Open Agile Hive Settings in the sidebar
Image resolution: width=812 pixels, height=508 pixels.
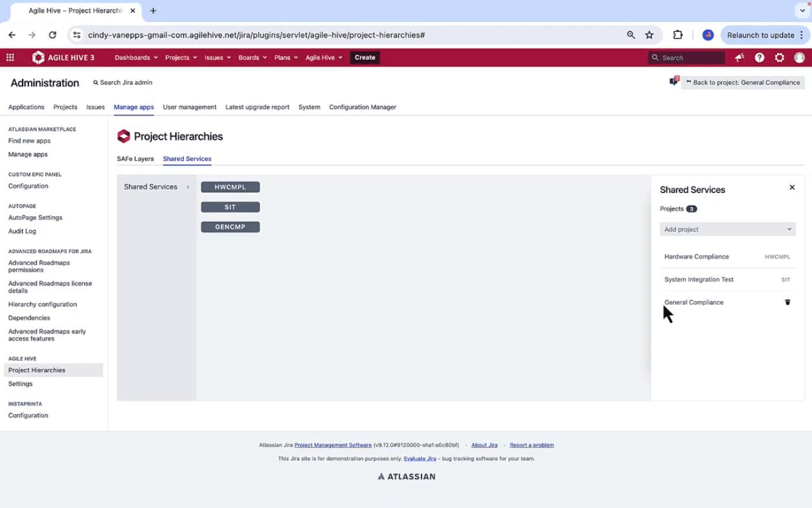20,384
